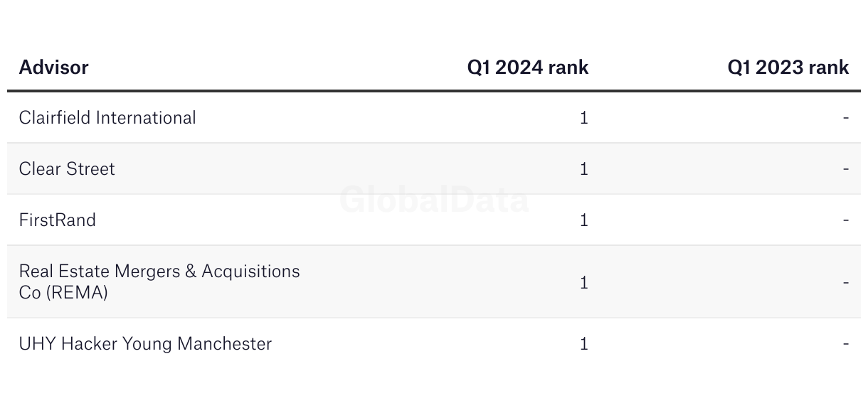Image resolution: width=868 pixels, height=398 pixels.
Task: Select UHY Hacker Young Manchester name
Action: 146,344
